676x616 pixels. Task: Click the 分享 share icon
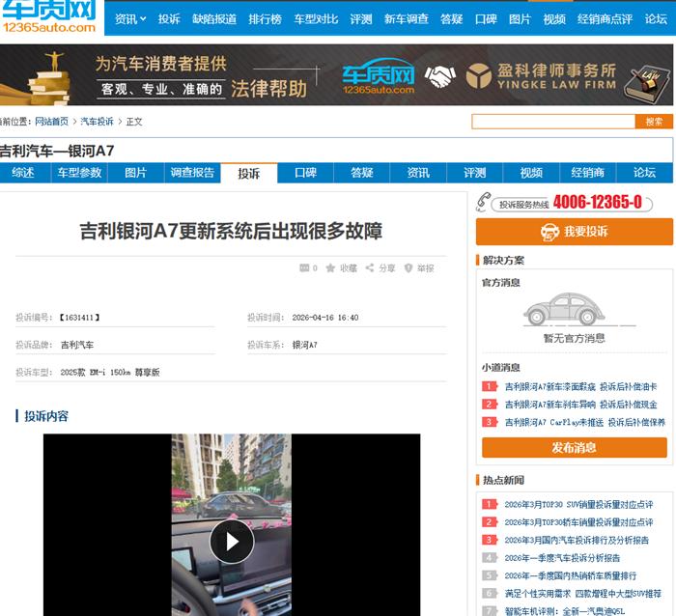point(370,268)
